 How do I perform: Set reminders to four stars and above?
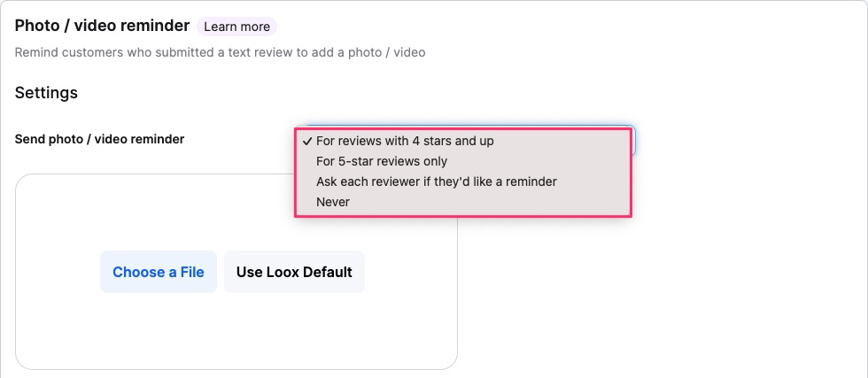coord(462,141)
